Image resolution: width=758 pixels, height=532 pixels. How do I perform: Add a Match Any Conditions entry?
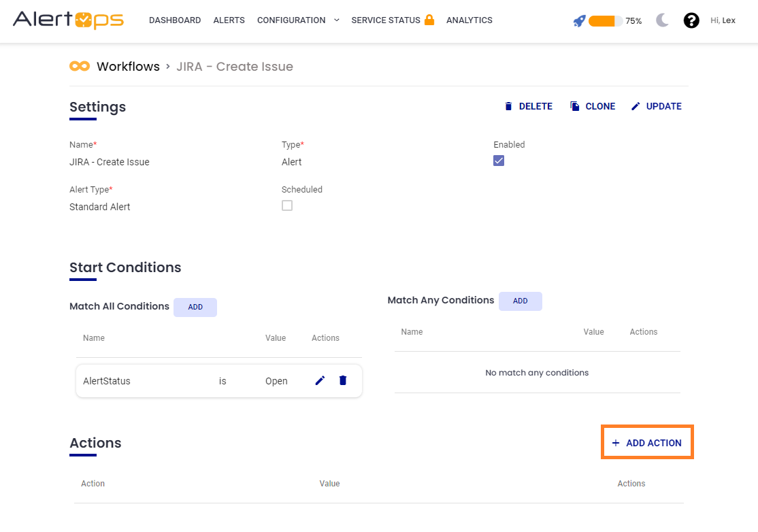tap(520, 301)
